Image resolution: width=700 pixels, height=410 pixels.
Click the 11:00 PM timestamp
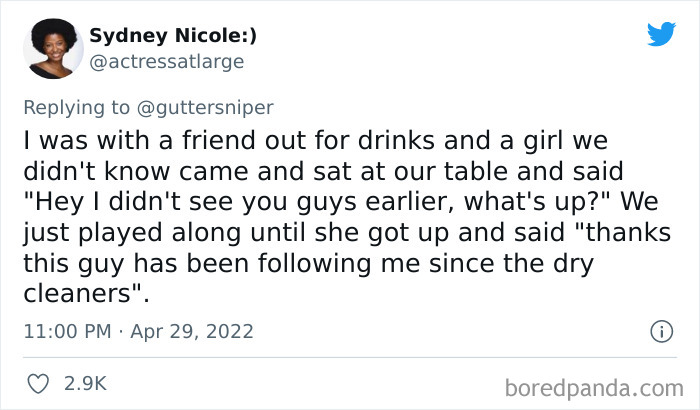[x=67, y=330]
